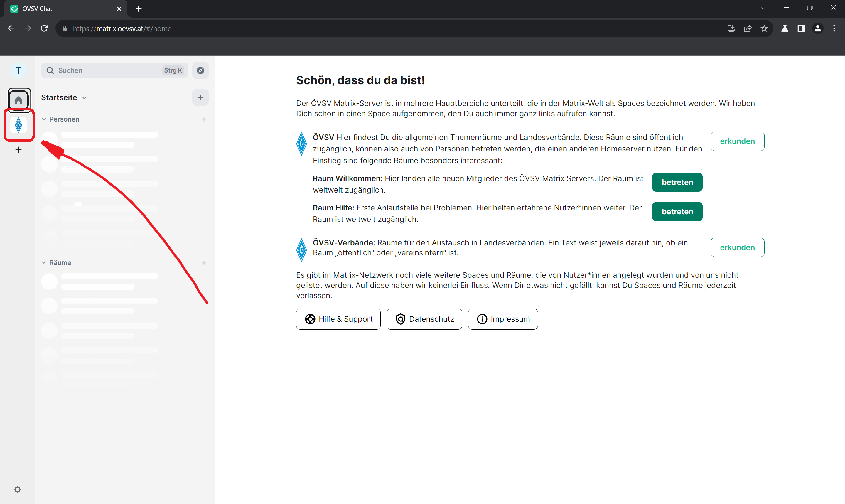Explore the ÖVSV space

pos(737,141)
